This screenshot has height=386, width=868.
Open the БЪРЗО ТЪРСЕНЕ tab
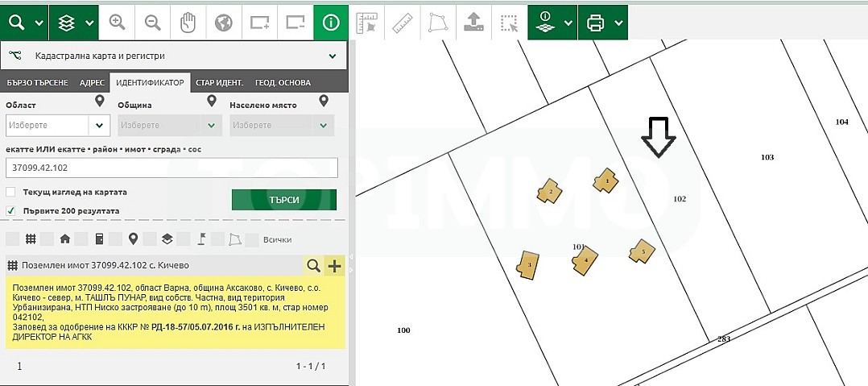[x=39, y=82]
